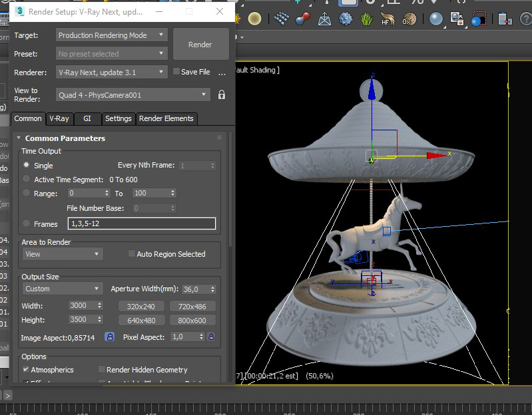The image size is (532, 415).
Task: Click the Ox furry ball icon
Action: tap(409, 19)
